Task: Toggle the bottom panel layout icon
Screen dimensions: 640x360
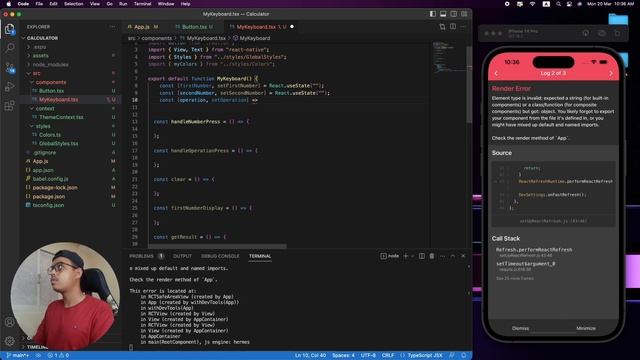Action: tap(443, 14)
